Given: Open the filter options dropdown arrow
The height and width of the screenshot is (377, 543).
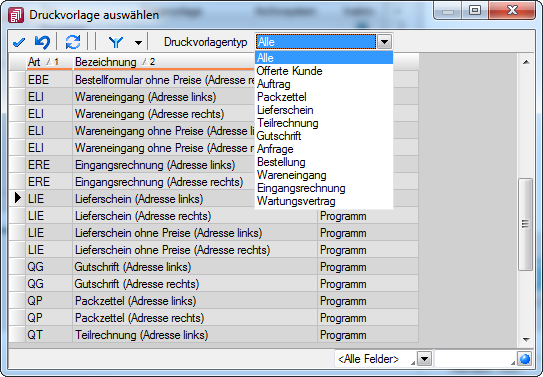Looking at the screenshot, I should point(138,43).
